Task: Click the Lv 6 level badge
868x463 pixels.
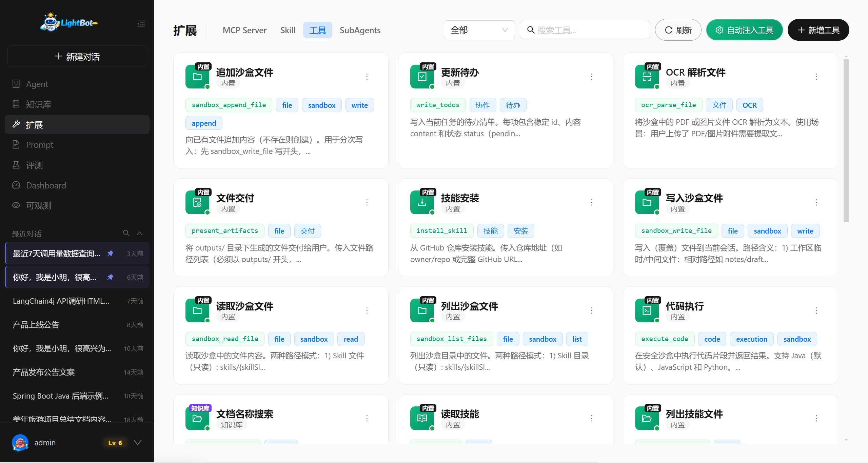Action: 115,443
